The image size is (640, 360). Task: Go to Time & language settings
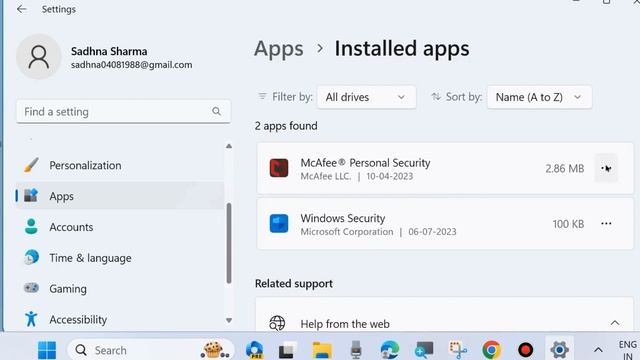[x=120, y=258]
